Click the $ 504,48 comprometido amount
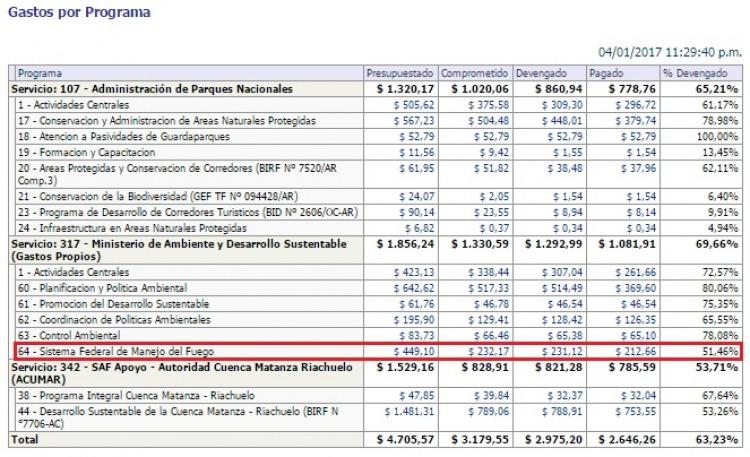 [488, 121]
